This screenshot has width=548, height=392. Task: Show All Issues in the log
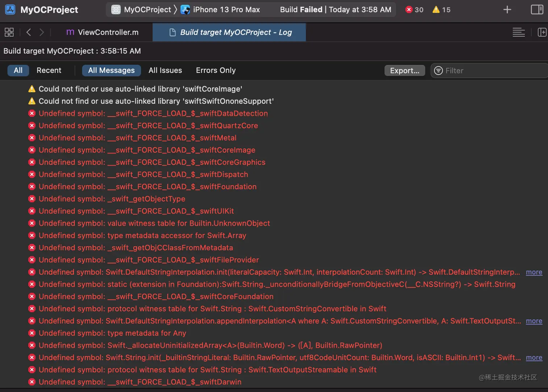pos(165,71)
